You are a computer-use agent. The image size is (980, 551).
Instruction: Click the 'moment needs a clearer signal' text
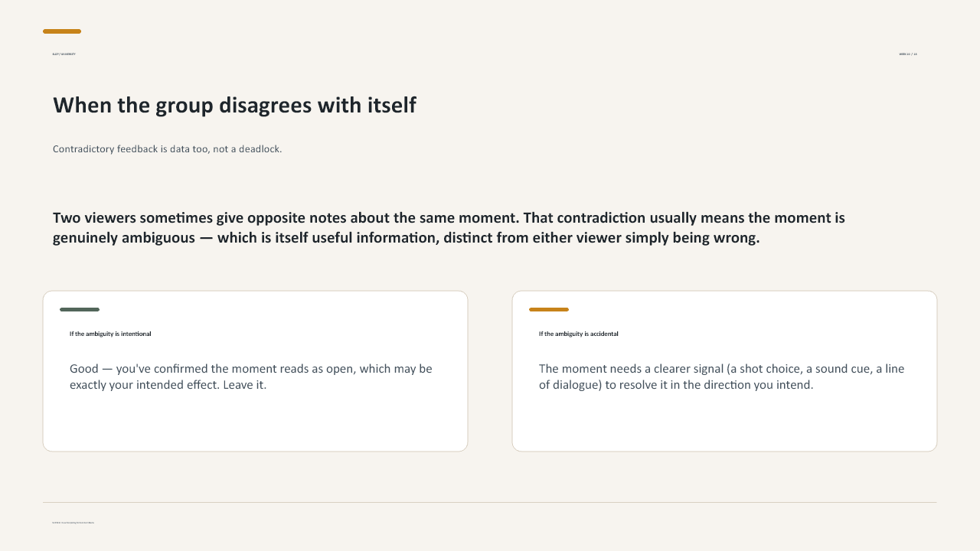point(721,377)
